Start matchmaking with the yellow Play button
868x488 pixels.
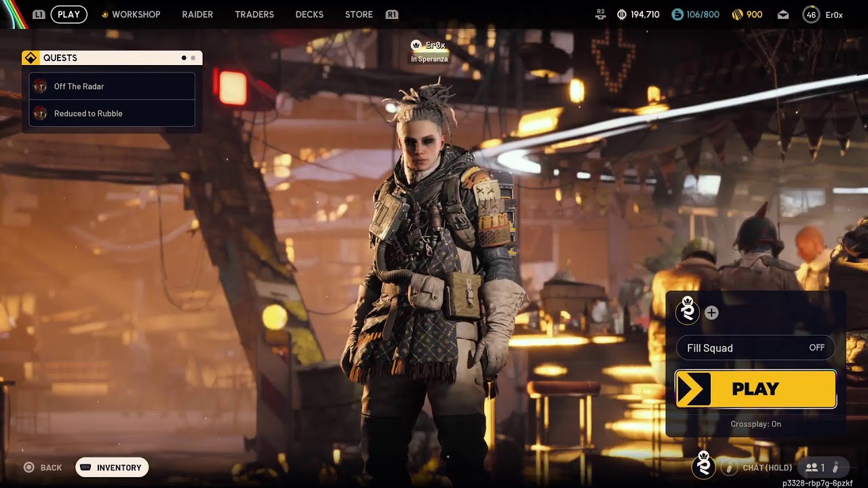click(x=755, y=389)
